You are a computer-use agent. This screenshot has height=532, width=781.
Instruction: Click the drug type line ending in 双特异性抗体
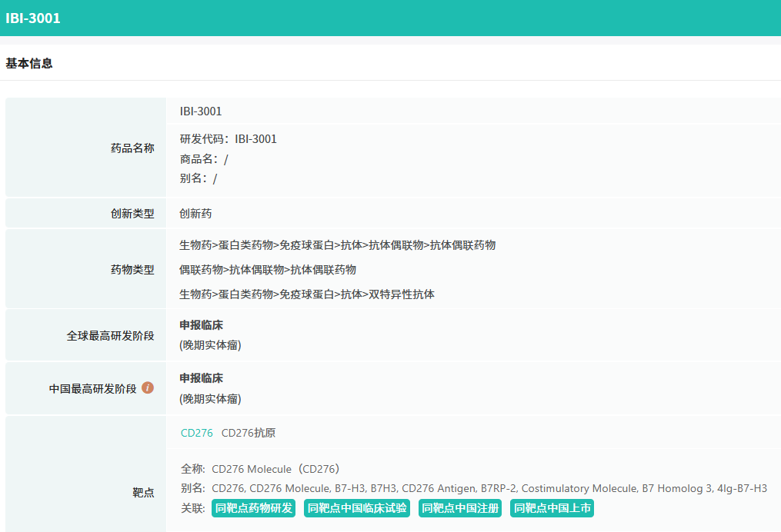[307, 294]
